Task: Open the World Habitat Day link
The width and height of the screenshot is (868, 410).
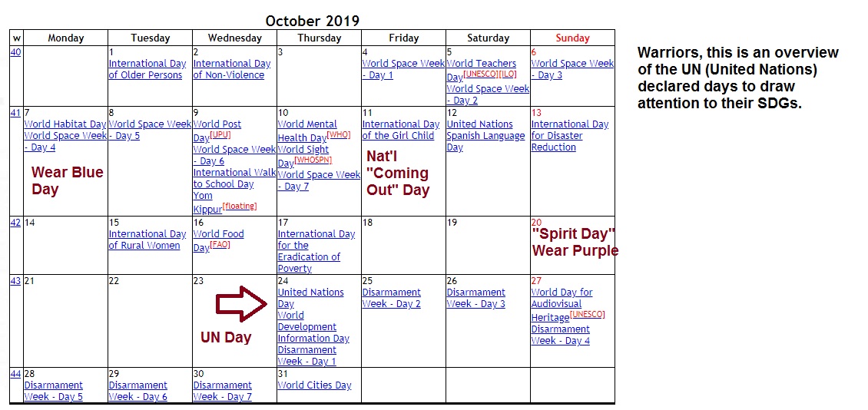Action: tap(65, 124)
